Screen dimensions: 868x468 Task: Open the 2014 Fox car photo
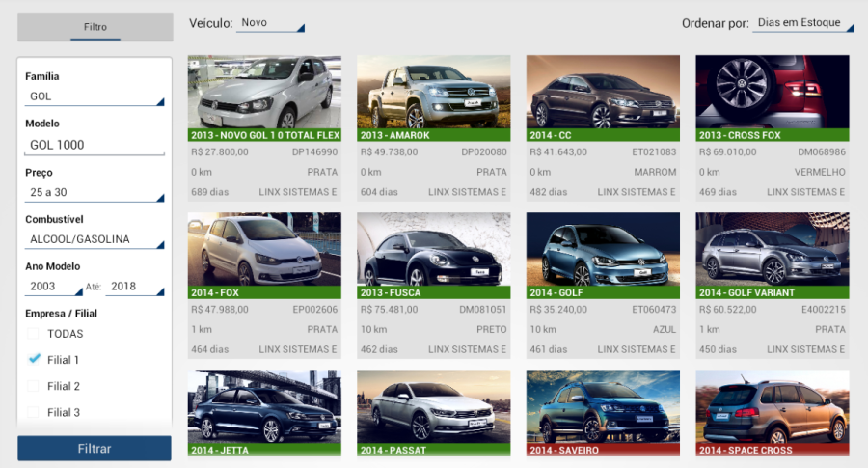264,249
